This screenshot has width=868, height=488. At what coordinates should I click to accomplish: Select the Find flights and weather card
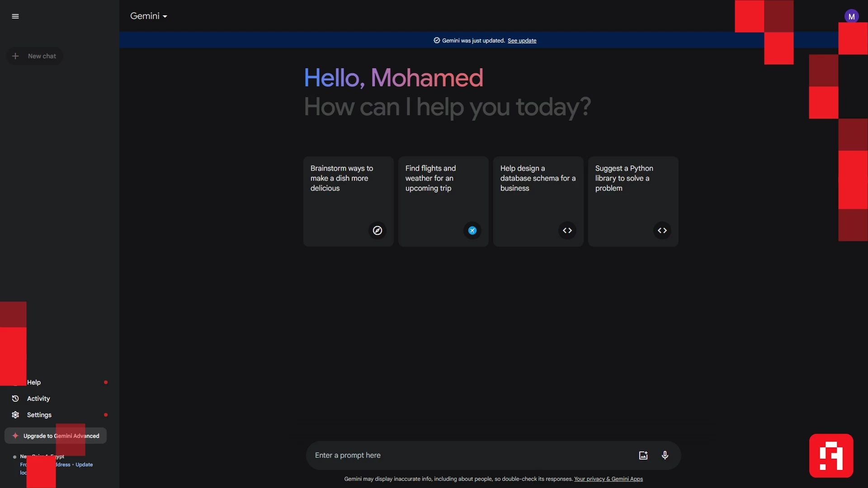(443, 202)
